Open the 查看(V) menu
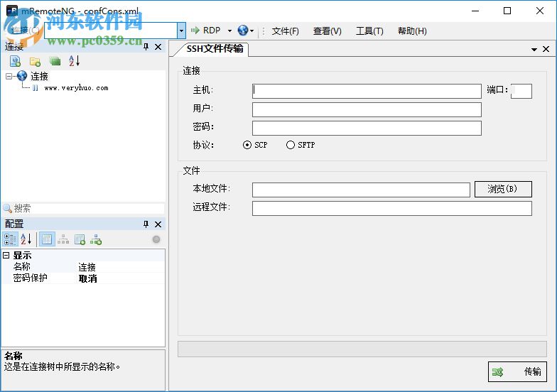 coord(327,31)
